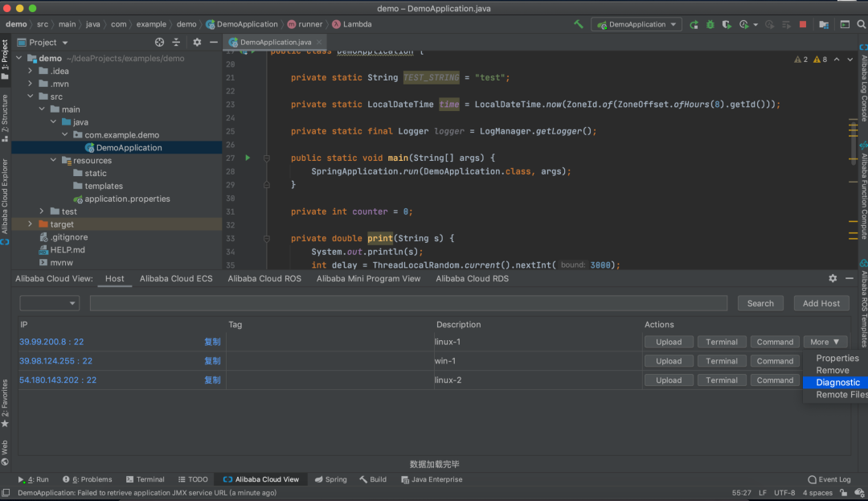Click Select Opened File target icon

pyautogui.click(x=159, y=43)
